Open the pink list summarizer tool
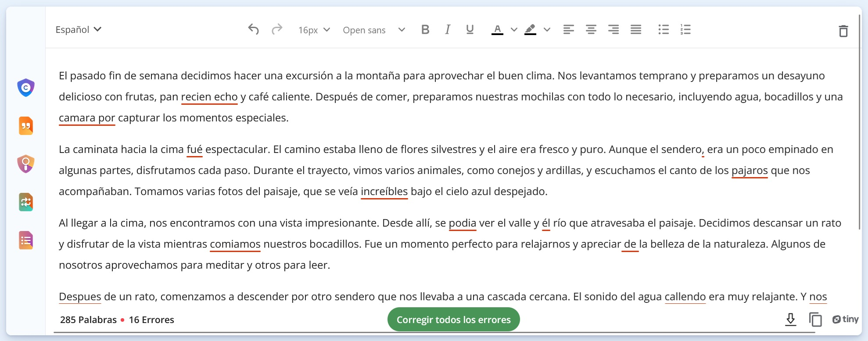Screen dimensions: 868x341 (x=26, y=240)
